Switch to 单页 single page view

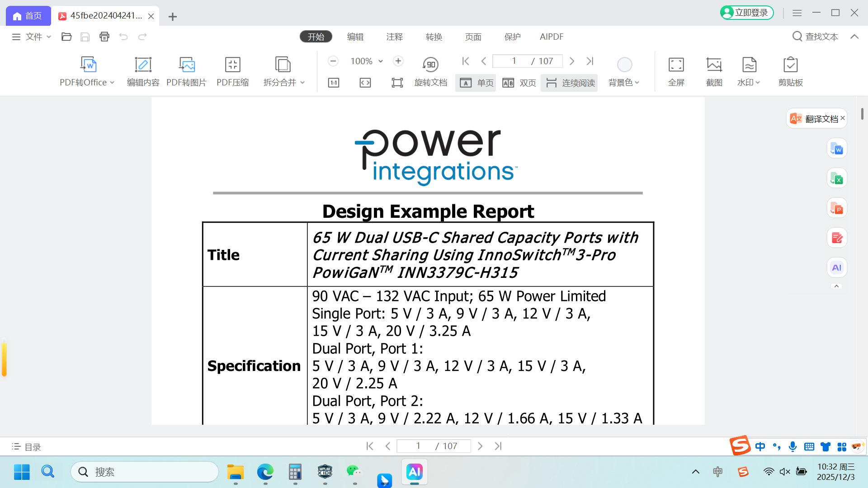476,83
